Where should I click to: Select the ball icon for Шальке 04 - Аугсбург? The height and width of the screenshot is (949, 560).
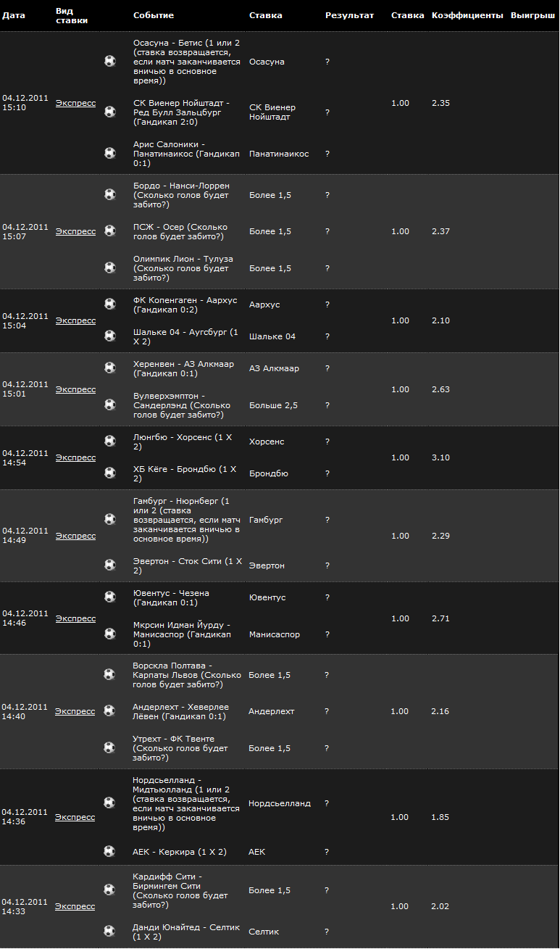[x=109, y=336]
